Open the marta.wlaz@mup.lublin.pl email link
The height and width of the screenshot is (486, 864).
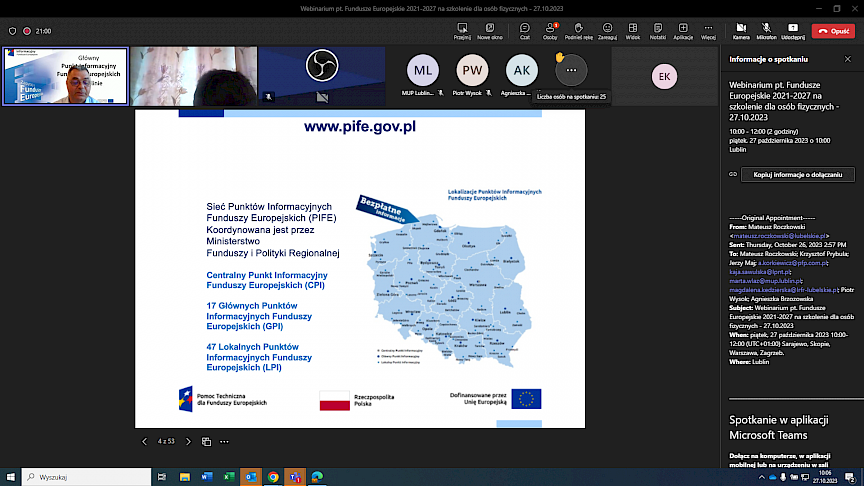(765, 281)
